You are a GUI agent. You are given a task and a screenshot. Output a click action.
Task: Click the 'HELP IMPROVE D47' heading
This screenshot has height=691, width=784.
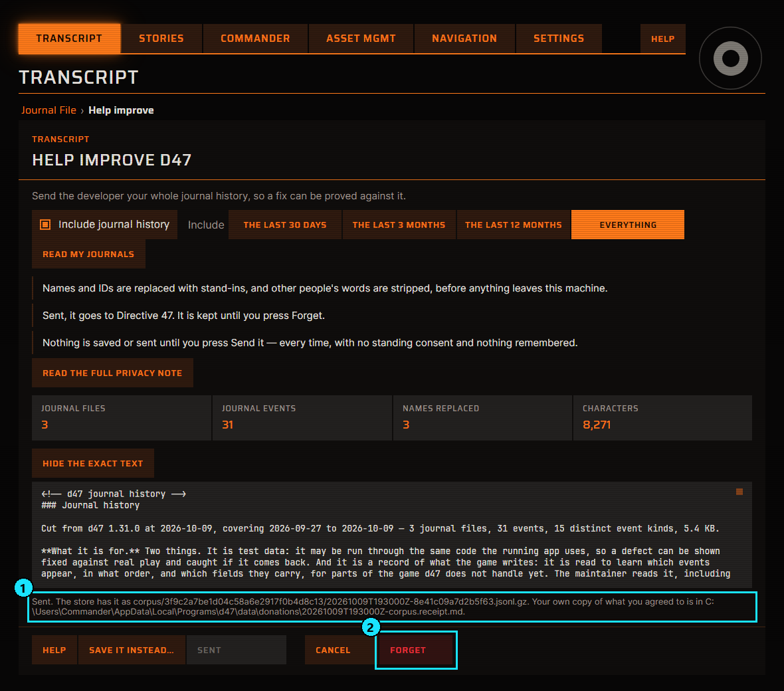[112, 160]
